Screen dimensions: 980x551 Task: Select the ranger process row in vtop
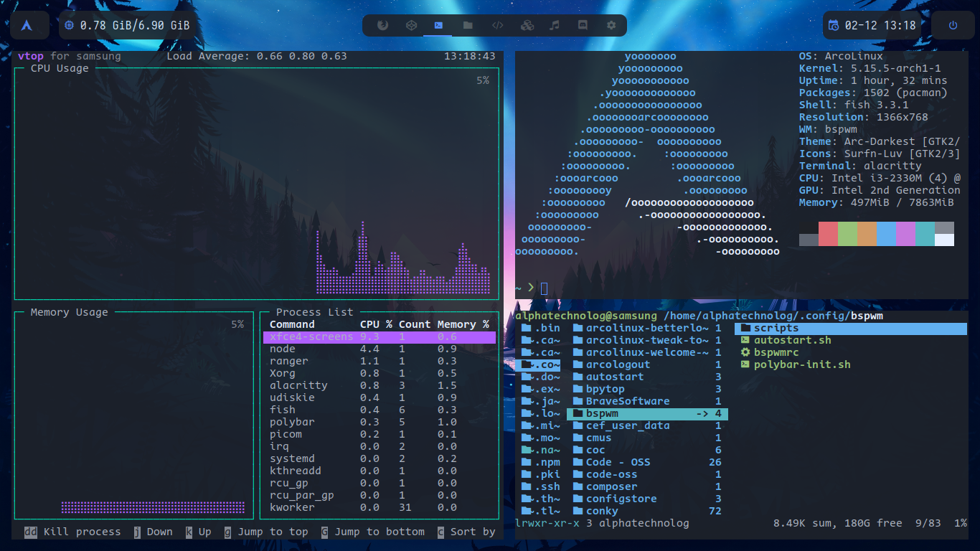(380, 361)
